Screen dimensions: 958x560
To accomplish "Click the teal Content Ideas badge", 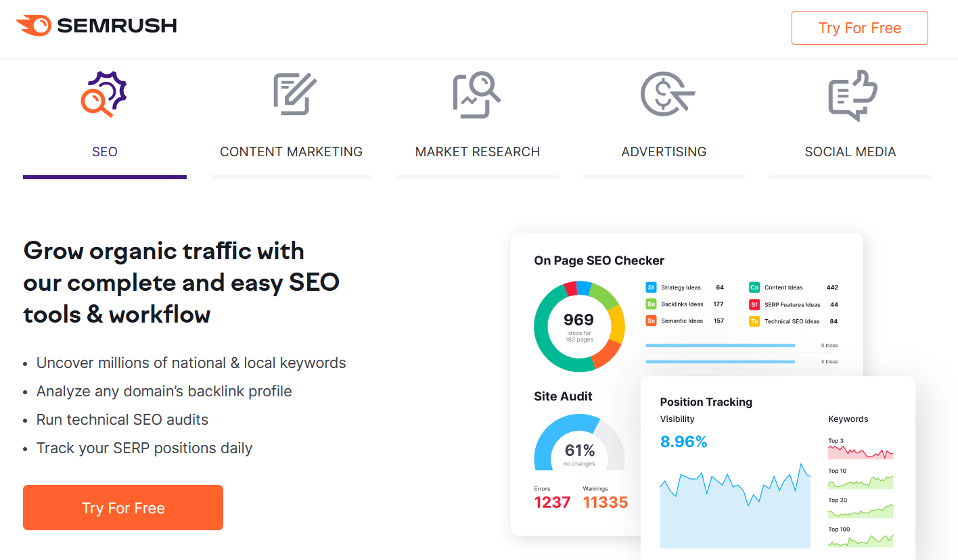I will pyautogui.click(x=754, y=287).
